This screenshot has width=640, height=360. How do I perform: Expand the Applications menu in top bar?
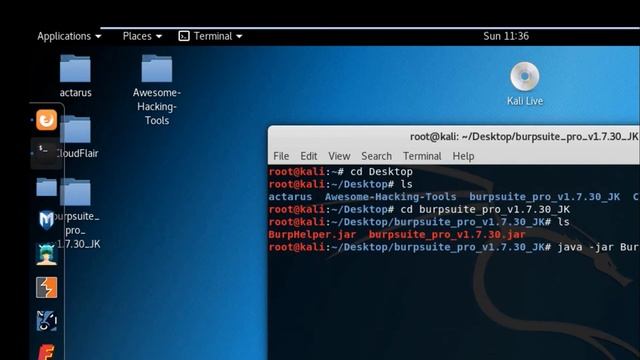coord(69,36)
